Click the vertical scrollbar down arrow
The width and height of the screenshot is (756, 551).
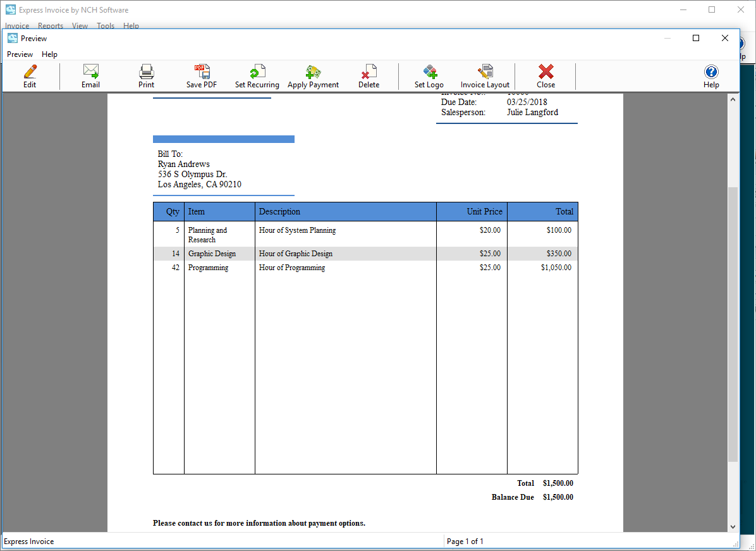733,527
